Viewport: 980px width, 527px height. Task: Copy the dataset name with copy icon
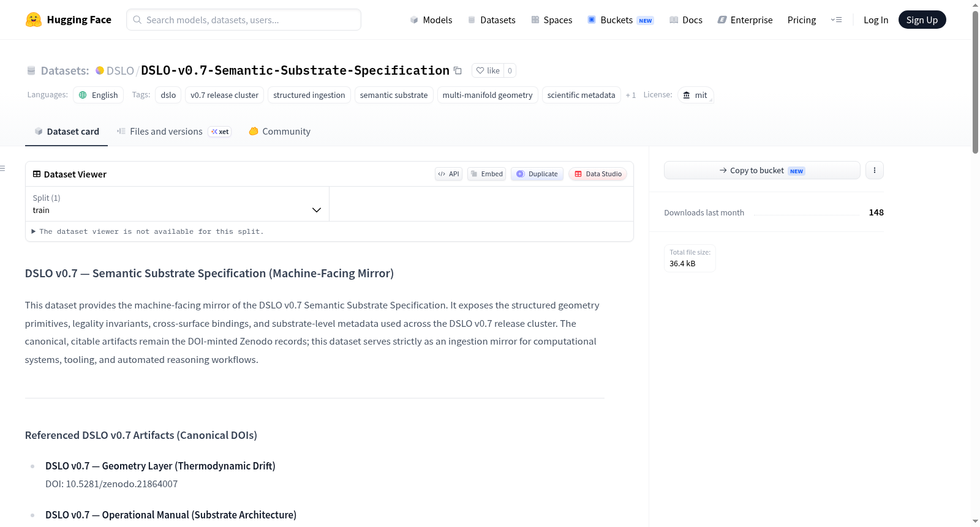(458, 70)
